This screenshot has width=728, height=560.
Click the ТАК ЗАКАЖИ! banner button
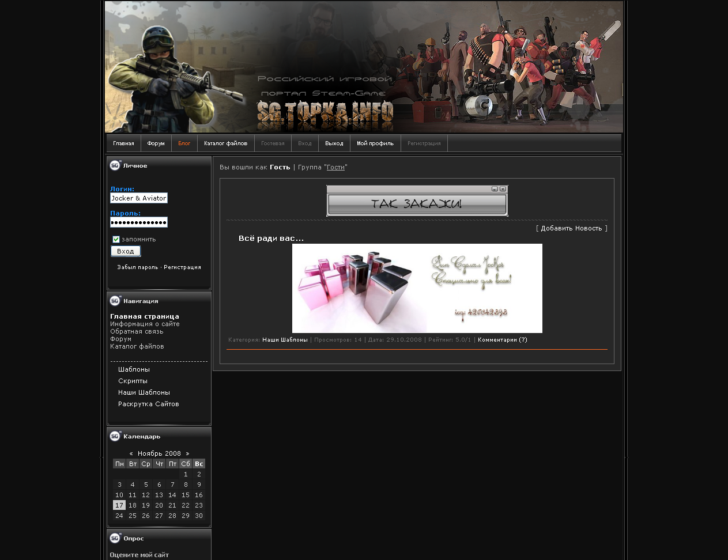click(417, 204)
